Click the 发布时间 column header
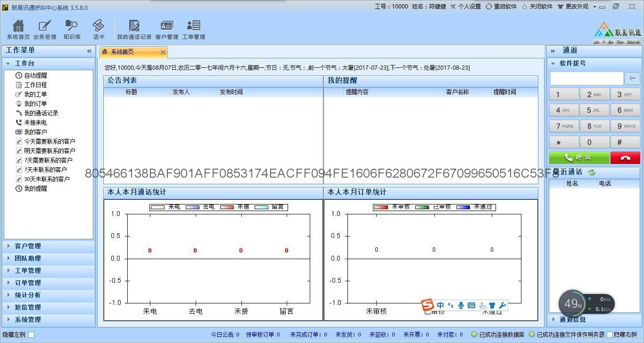 (231, 92)
